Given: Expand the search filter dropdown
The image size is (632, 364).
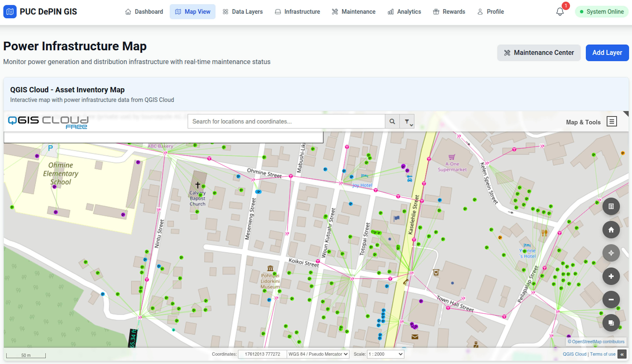Looking at the screenshot, I should (x=407, y=121).
